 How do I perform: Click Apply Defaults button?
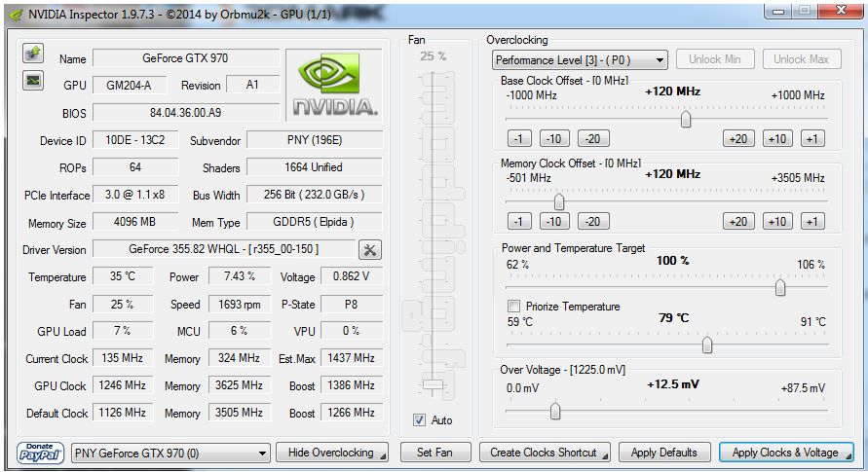click(x=664, y=453)
